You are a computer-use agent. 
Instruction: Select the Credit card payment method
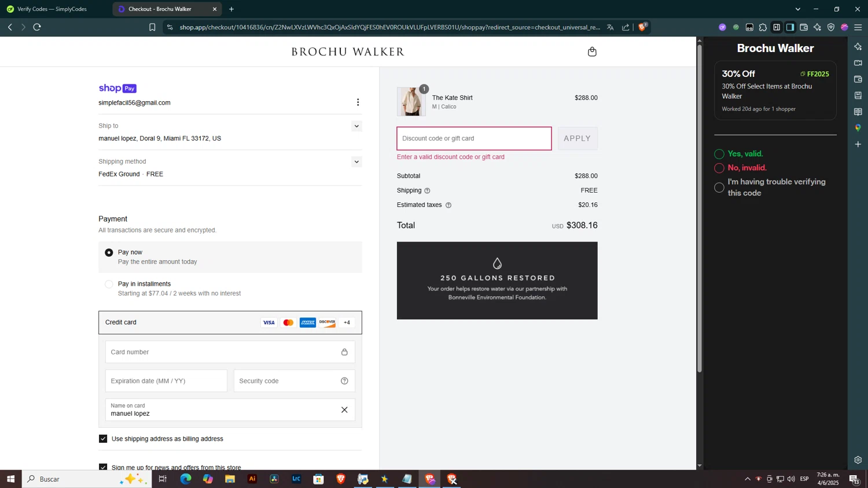click(230, 323)
